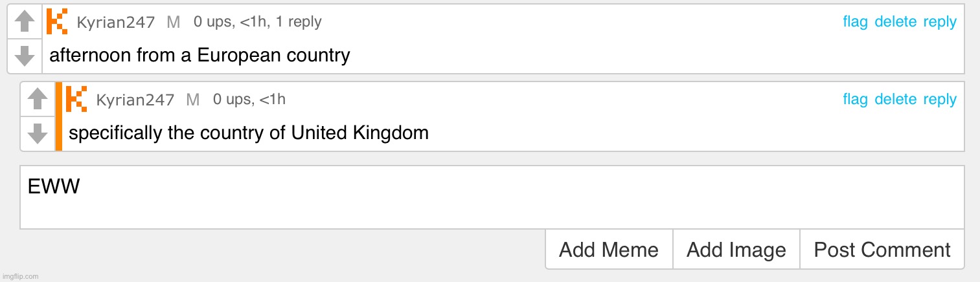Delete the first comment

tap(895, 22)
